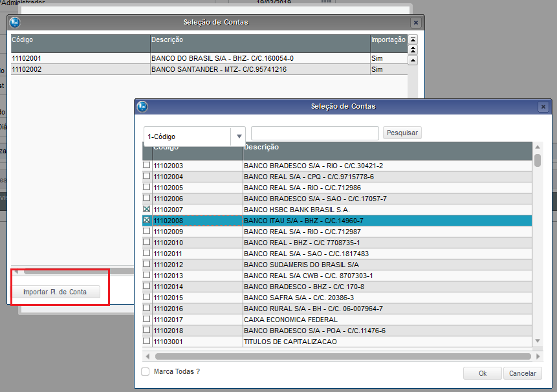Viewport: 557px width, 392px height.
Task: Tick the checkbox for account 11102005
Action: pos(146,187)
